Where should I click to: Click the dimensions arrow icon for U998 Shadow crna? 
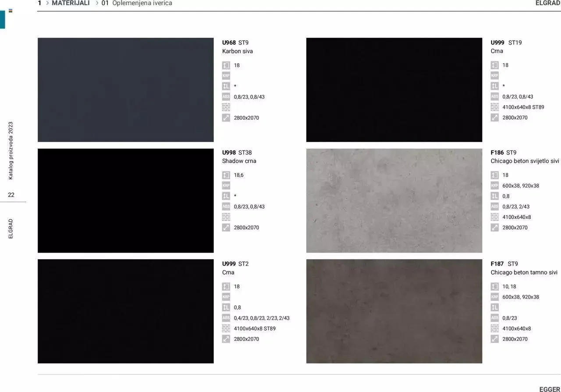pos(226,228)
